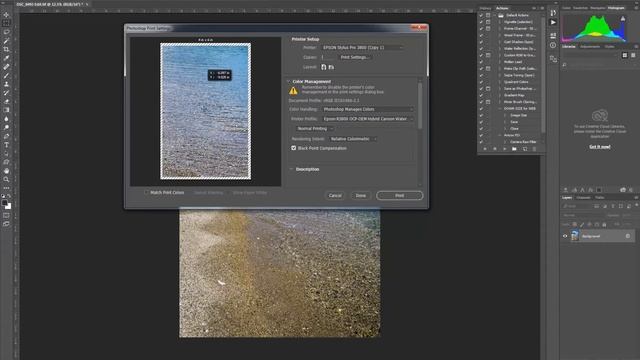
Task: Select the Zoom tool
Action: (6, 180)
